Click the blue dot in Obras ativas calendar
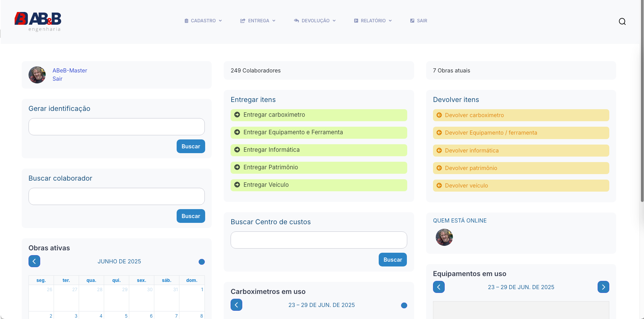This screenshot has width=644, height=319. (x=202, y=262)
